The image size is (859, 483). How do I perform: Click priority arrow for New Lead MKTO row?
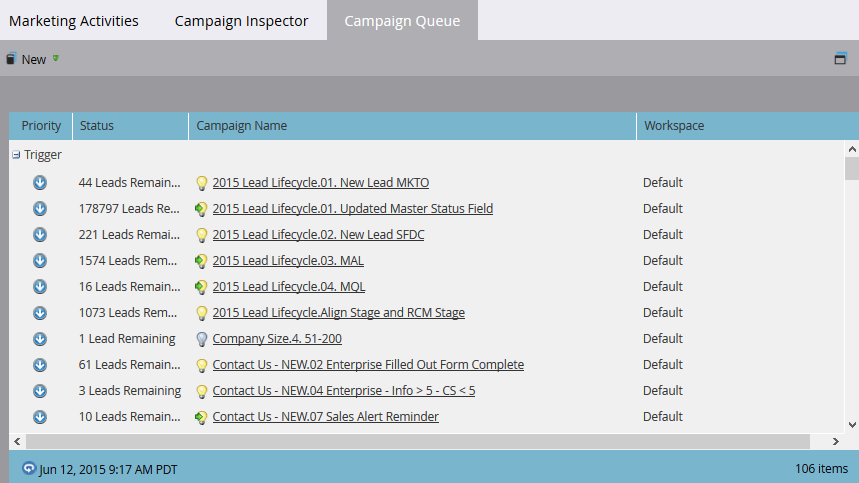[39, 182]
